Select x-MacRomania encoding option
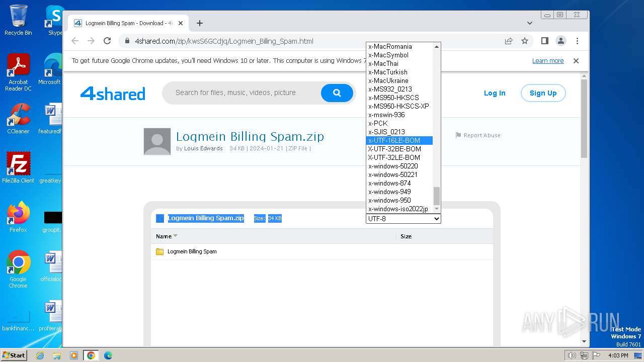The width and height of the screenshot is (644, 362). [x=399, y=46]
